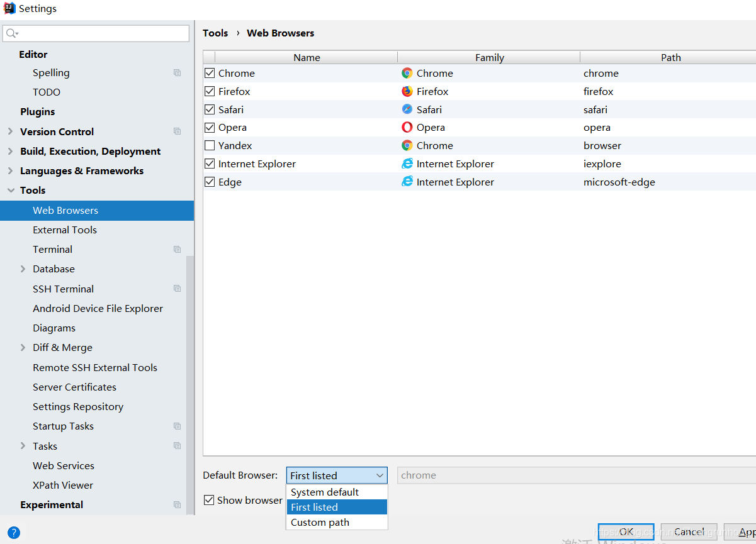Expand the Database node

[x=23, y=269]
